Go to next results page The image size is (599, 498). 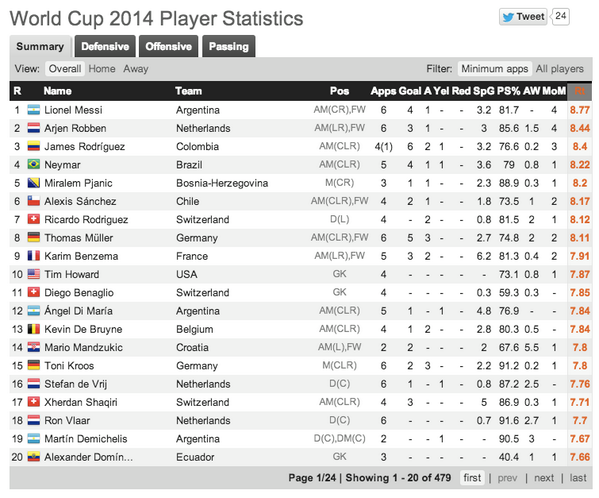click(544, 478)
